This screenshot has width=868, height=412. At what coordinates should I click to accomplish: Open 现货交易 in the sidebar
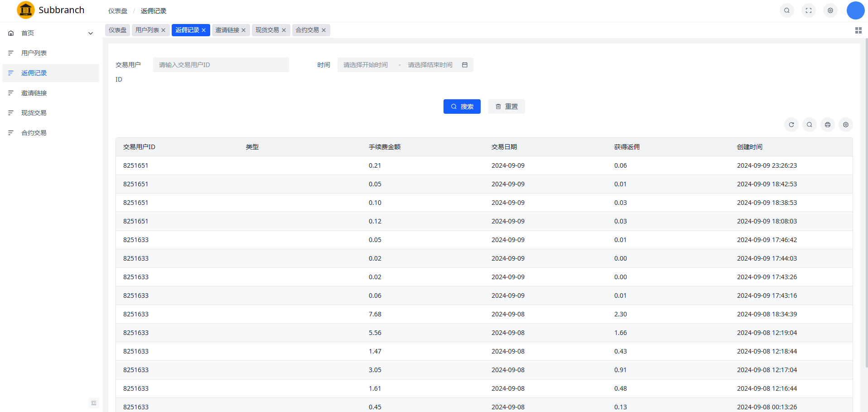click(x=34, y=113)
